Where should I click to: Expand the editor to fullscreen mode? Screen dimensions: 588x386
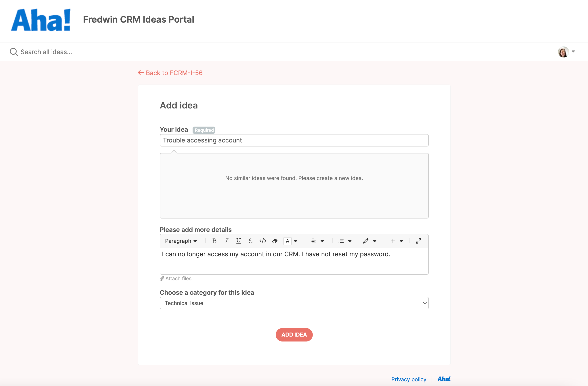tap(419, 241)
